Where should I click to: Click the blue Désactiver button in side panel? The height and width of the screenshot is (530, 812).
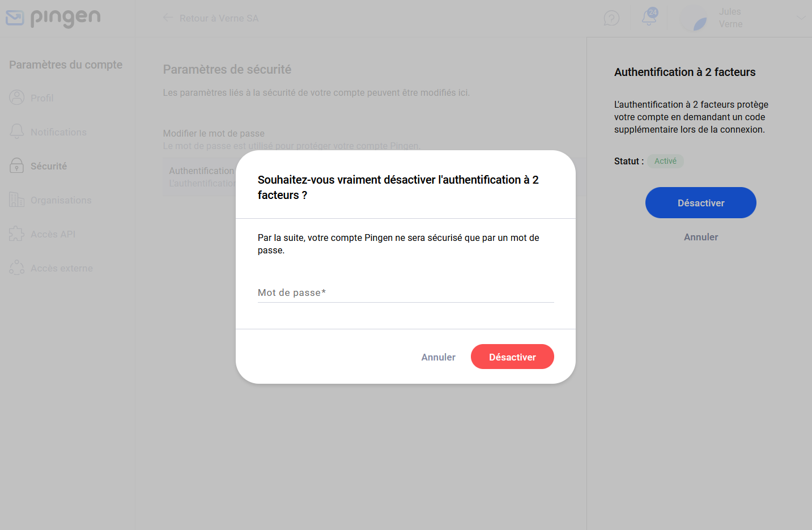[x=701, y=203]
